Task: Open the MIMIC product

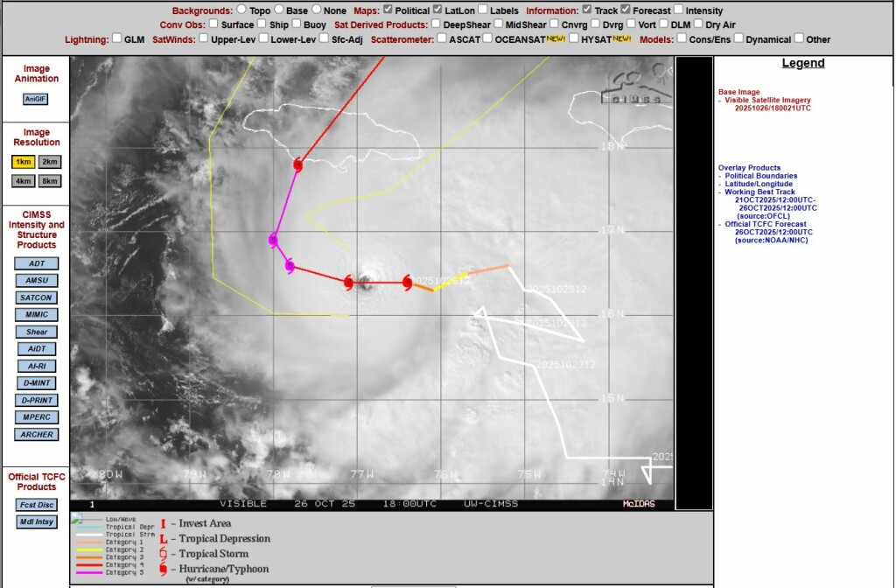Action: pyautogui.click(x=37, y=315)
